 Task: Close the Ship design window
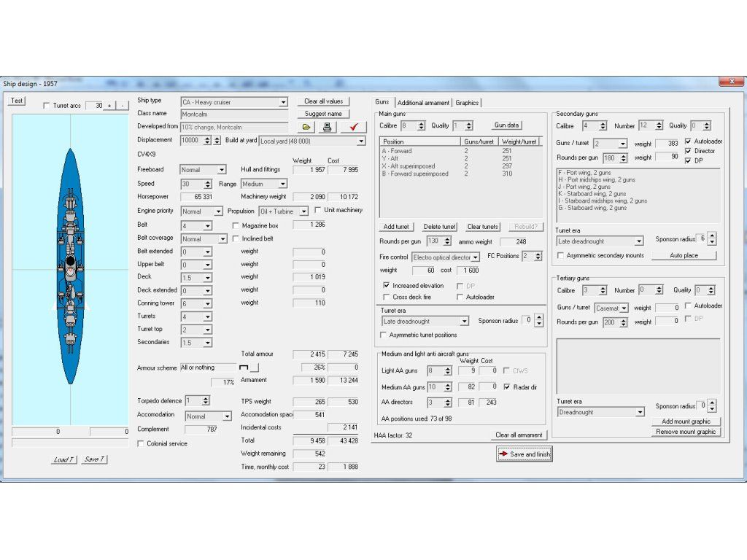coord(731,82)
